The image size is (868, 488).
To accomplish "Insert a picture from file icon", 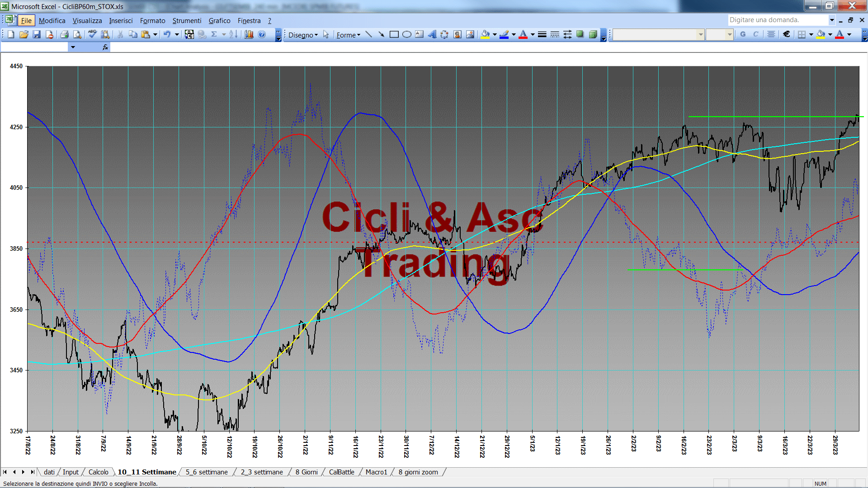I will click(x=470, y=34).
